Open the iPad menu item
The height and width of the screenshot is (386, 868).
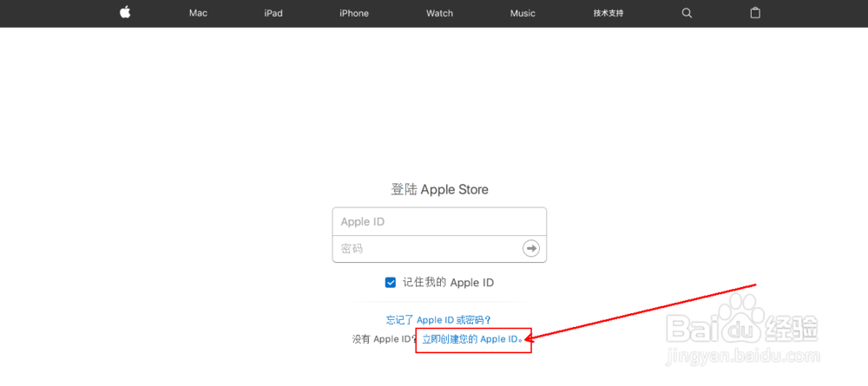click(x=273, y=13)
